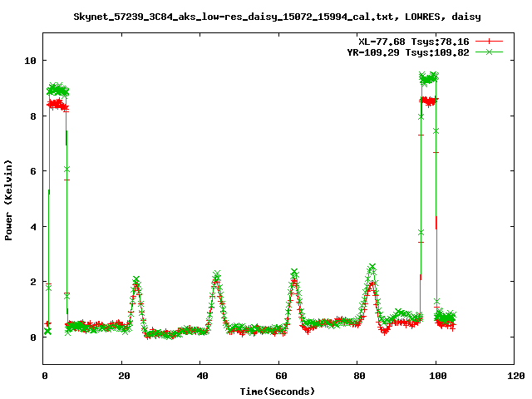Click x-axis tick label 20

pyautogui.click(x=124, y=376)
